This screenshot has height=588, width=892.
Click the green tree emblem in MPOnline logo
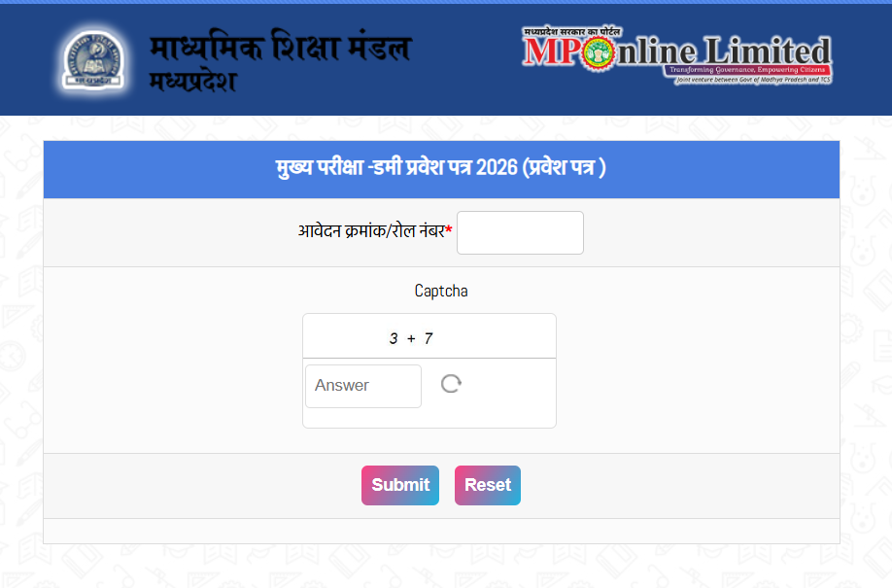click(599, 54)
